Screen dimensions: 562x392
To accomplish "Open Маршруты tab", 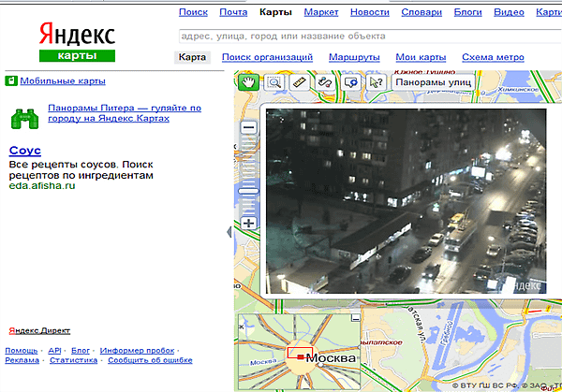I will 354,57.
